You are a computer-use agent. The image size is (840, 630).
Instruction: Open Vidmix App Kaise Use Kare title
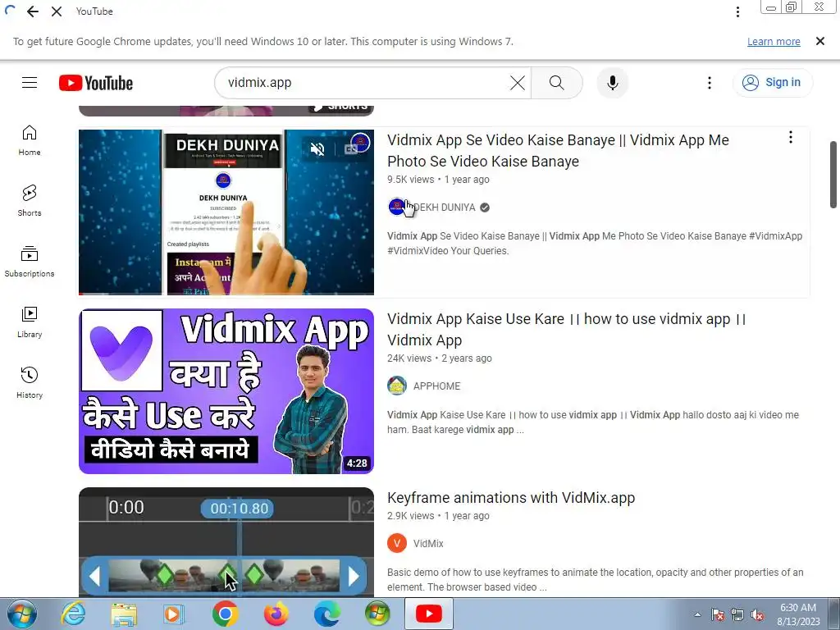pos(566,330)
